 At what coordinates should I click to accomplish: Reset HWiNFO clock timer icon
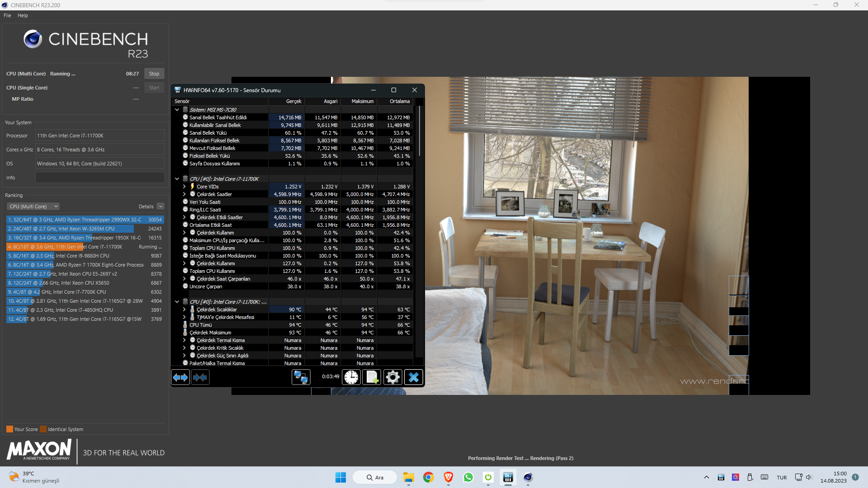(351, 377)
